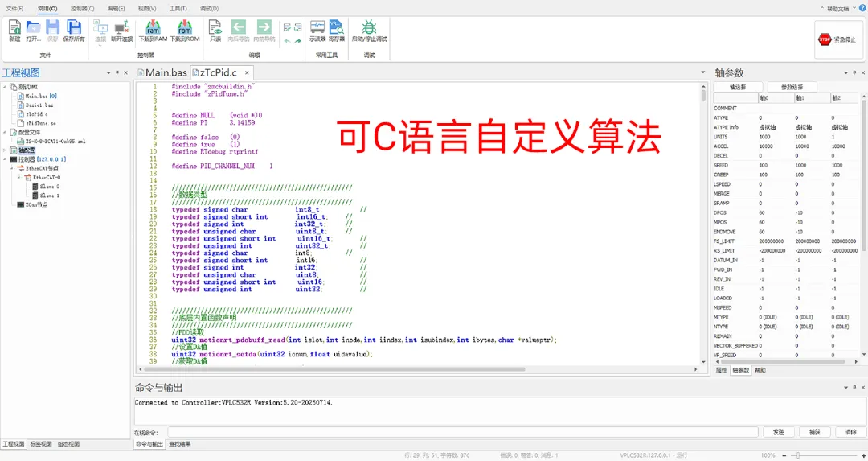Select Basic1.bas in project tree
868x461 pixels.
click(39, 105)
